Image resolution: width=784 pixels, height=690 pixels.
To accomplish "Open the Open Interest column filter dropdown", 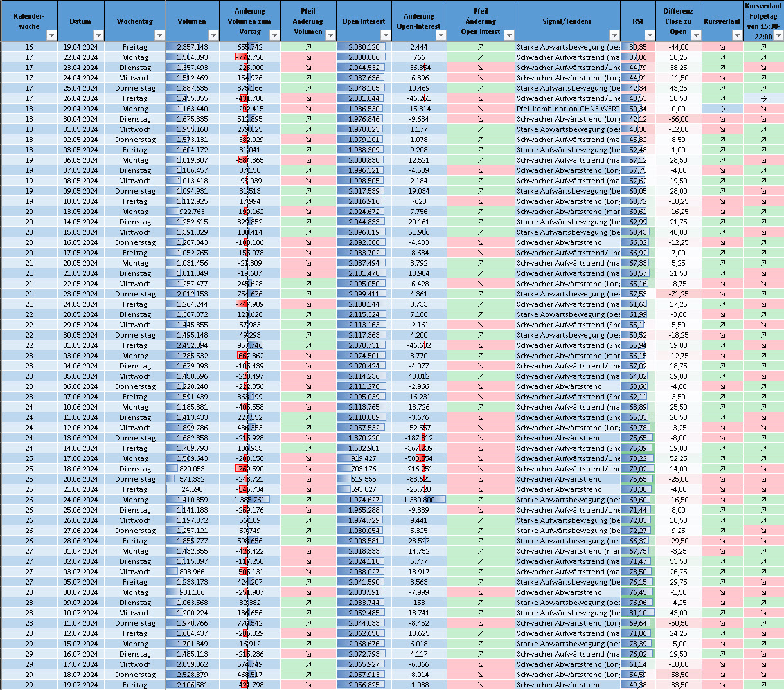I will [386, 35].
